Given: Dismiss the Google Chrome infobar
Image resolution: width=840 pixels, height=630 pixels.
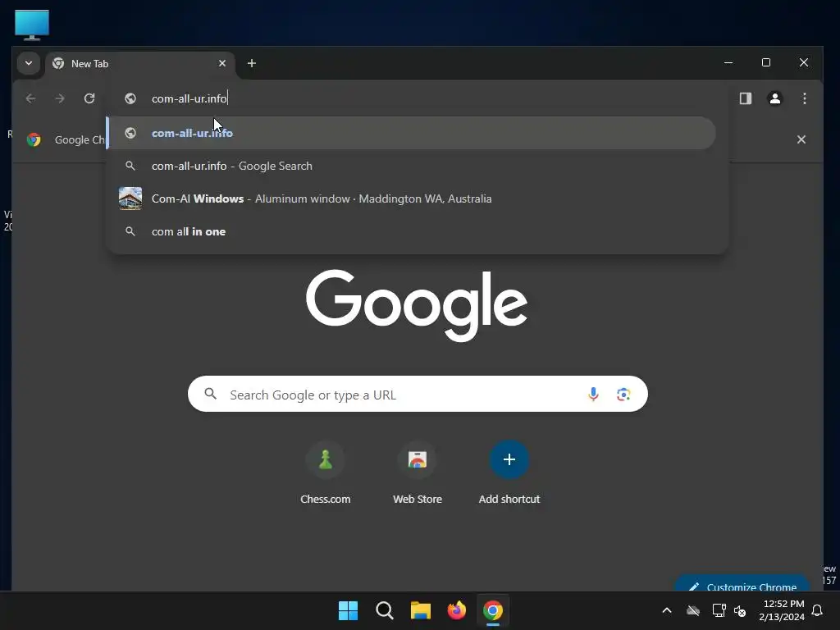Looking at the screenshot, I should tap(801, 139).
